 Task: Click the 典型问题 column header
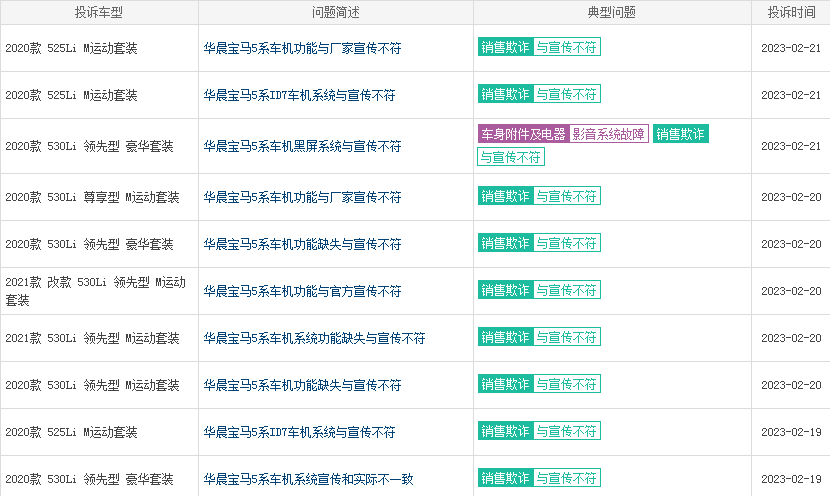pos(612,12)
